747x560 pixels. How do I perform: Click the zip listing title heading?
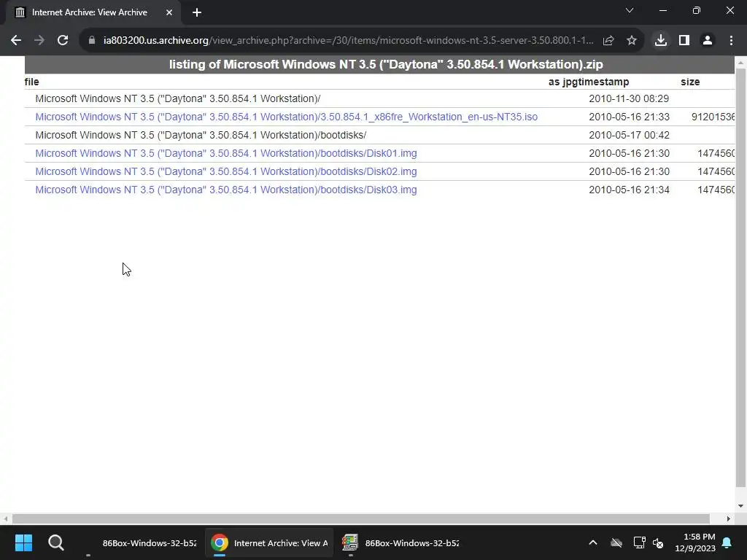tap(386, 64)
